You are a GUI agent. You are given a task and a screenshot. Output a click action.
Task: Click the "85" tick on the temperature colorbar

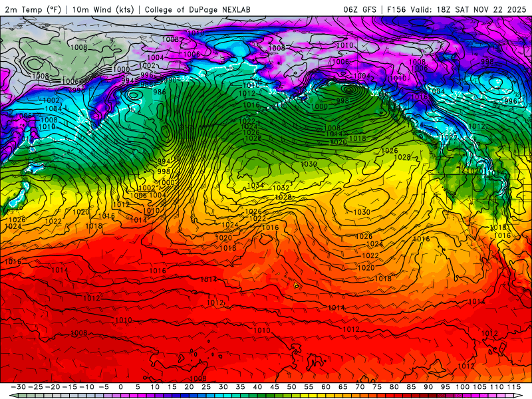coord(411,387)
